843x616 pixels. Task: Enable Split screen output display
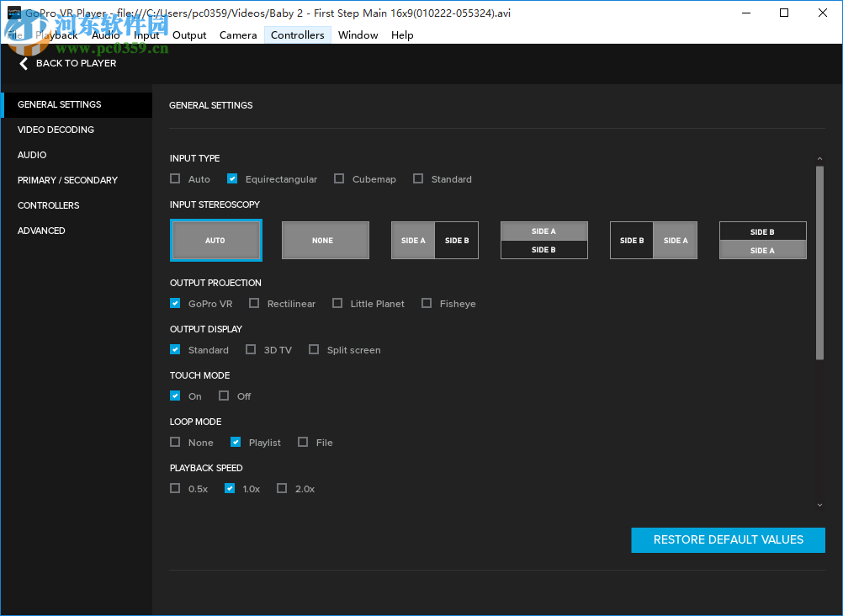click(x=314, y=349)
